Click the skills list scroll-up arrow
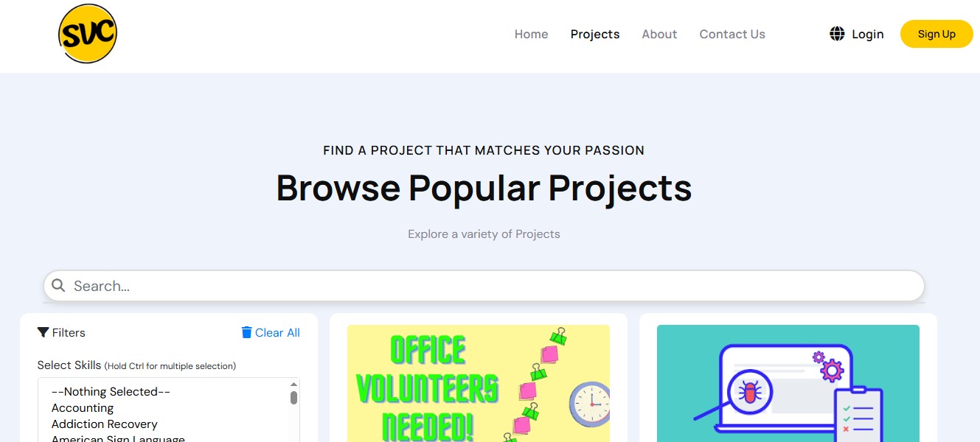Image resolution: width=980 pixels, height=442 pixels. (x=293, y=385)
